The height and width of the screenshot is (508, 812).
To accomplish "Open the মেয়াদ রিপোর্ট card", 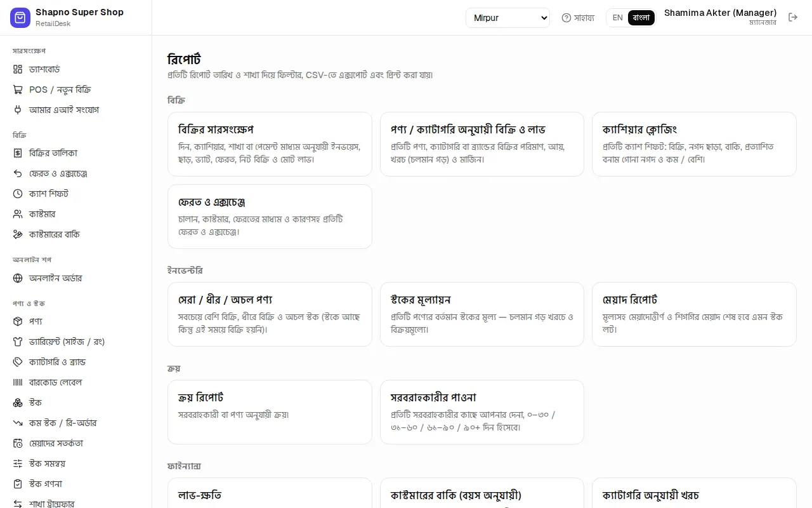I will click(x=694, y=314).
